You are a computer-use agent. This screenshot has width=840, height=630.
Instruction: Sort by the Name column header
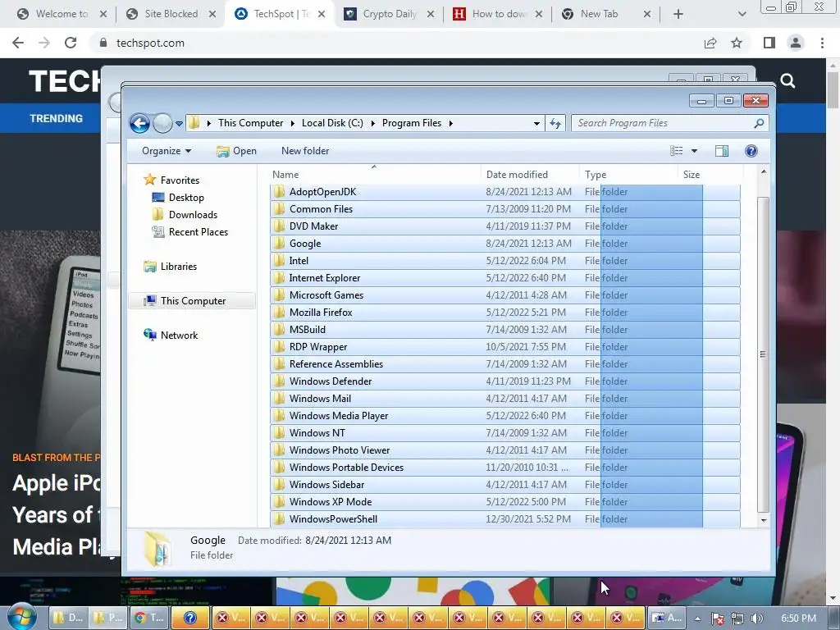point(374,175)
